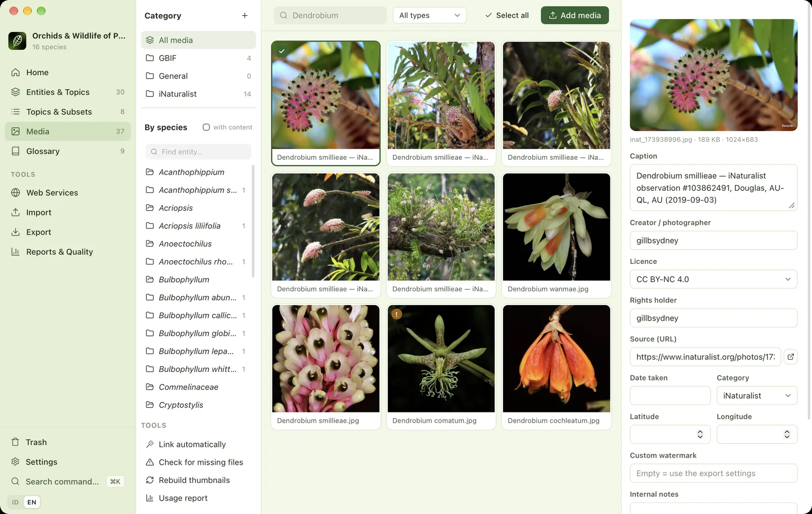Switch language to EN
Screen dimensions: 812x514
tap(32, 502)
